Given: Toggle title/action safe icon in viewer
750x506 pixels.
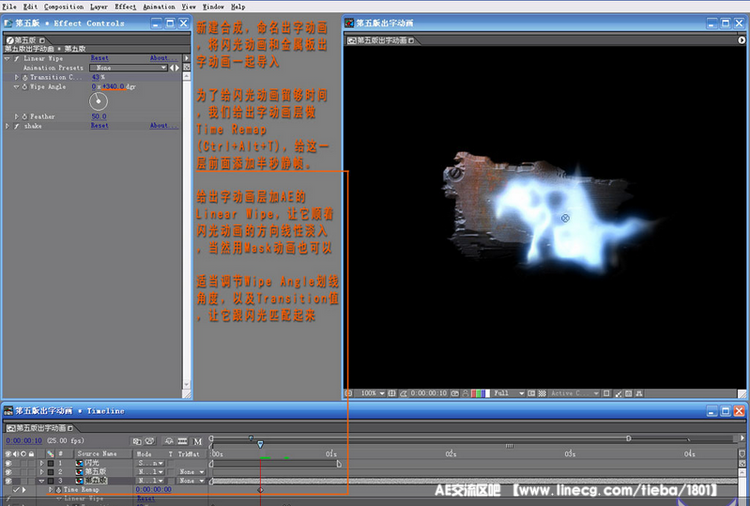Looking at the screenshot, I should [x=392, y=393].
